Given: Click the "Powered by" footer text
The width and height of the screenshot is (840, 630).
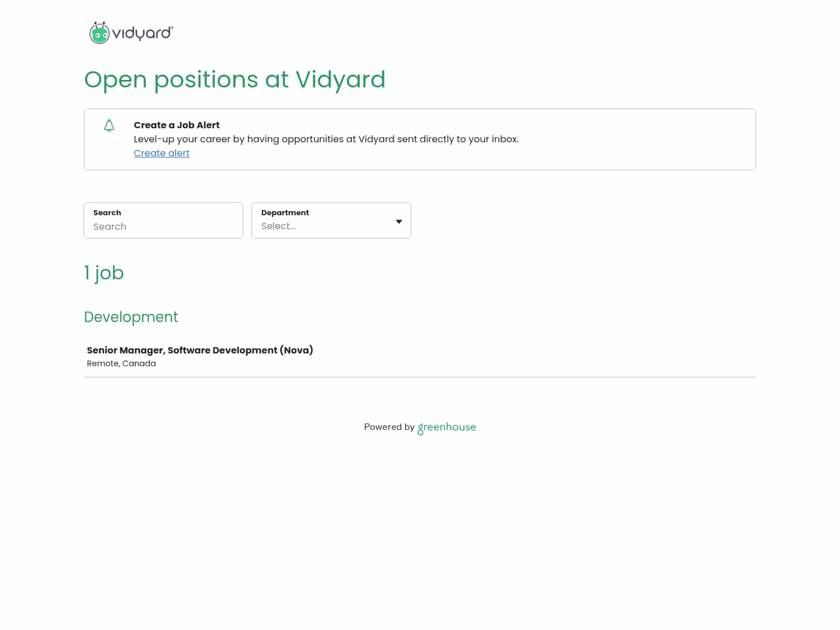Looking at the screenshot, I should [x=389, y=427].
